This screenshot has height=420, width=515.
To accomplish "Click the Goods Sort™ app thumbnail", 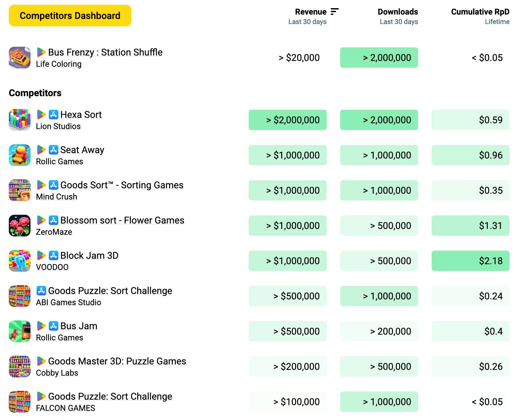I will (x=20, y=190).
